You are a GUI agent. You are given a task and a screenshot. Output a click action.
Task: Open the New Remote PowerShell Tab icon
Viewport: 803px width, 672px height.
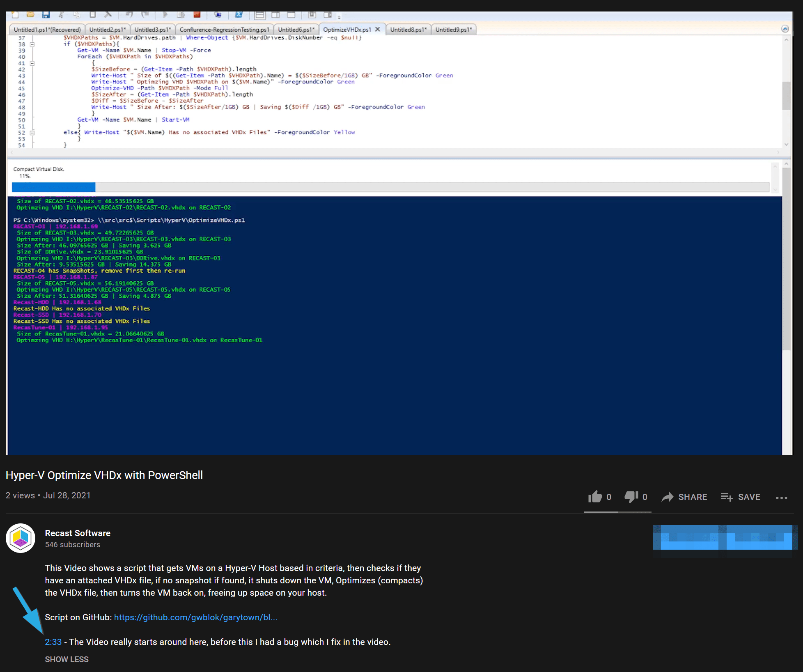[x=218, y=15]
